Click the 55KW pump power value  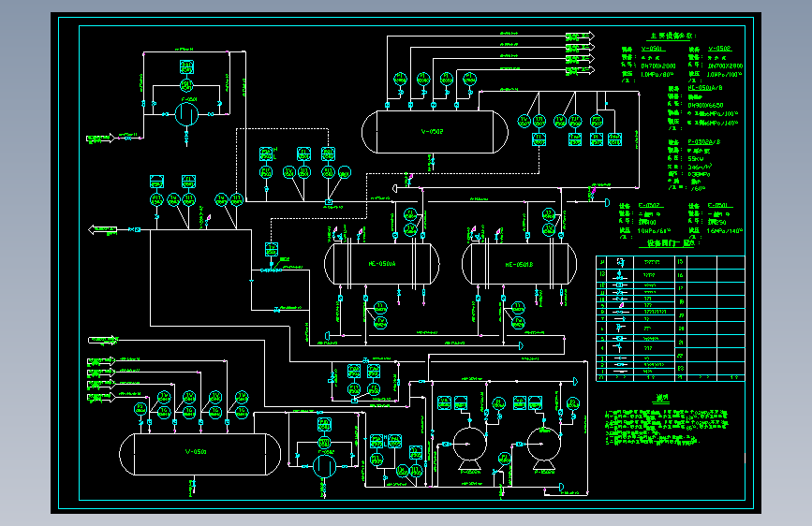click(x=696, y=158)
